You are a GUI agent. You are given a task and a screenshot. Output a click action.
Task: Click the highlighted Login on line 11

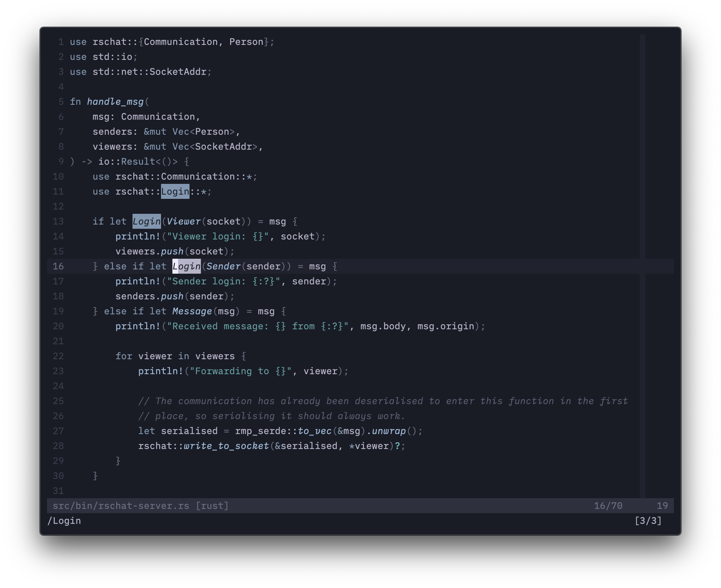pos(175,192)
